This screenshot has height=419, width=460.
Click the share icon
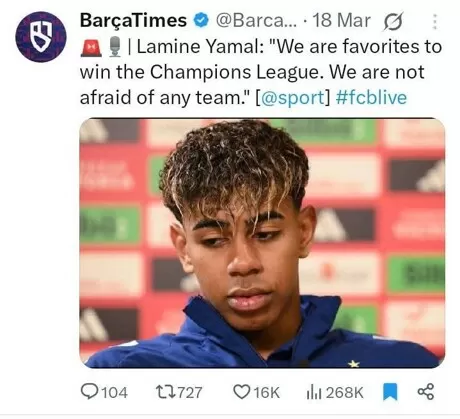click(426, 392)
